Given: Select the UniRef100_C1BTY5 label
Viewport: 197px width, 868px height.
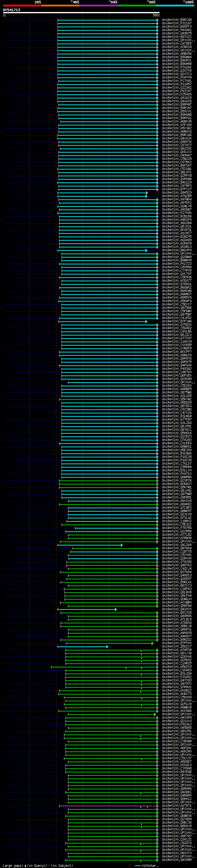Looking at the screenshot, I should (x=176, y=552).
